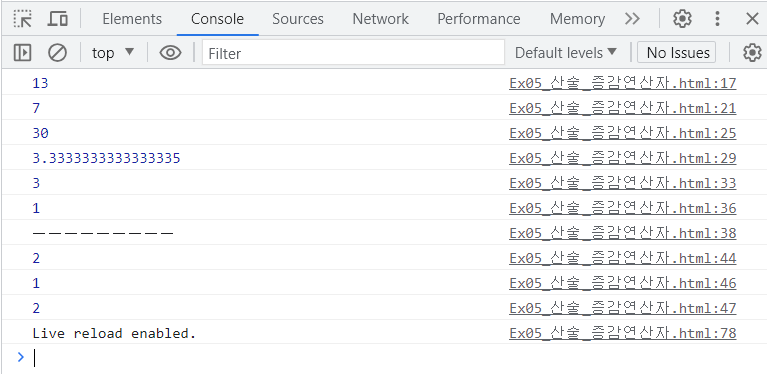Switch to the Elements tab
The image size is (767, 374).
[x=132, y=19]
